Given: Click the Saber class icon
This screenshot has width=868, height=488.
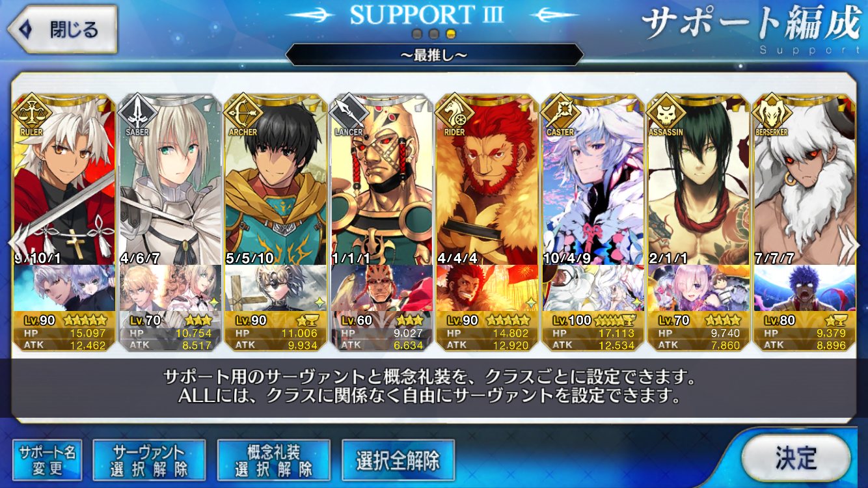Looking at the screenshot, I should pyautogui.click(x=137, y=113).
